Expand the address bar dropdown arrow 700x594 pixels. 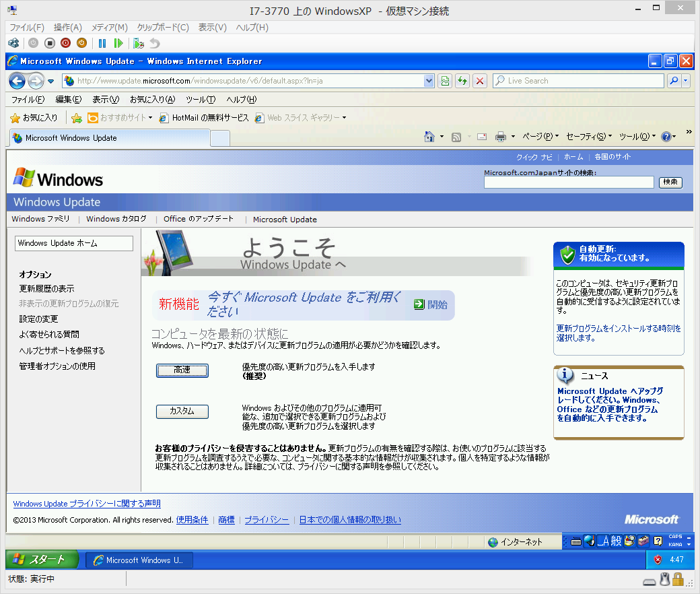pos(429,81)
